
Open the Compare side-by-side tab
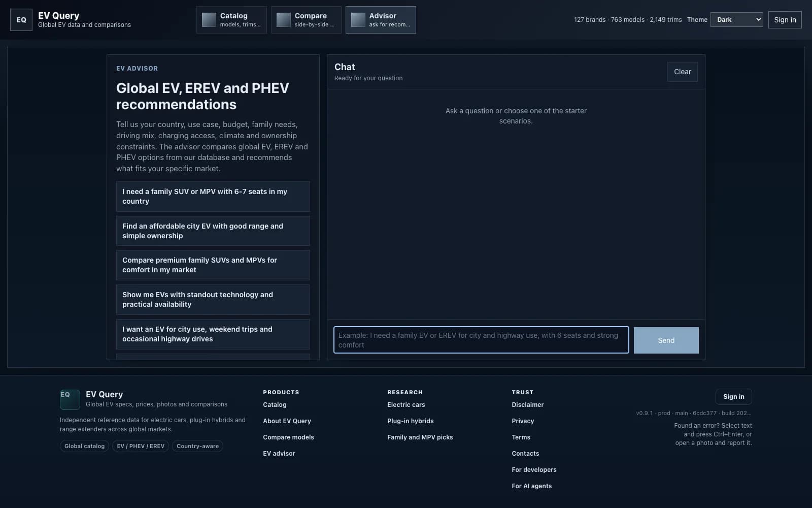[x=306, y=20]
